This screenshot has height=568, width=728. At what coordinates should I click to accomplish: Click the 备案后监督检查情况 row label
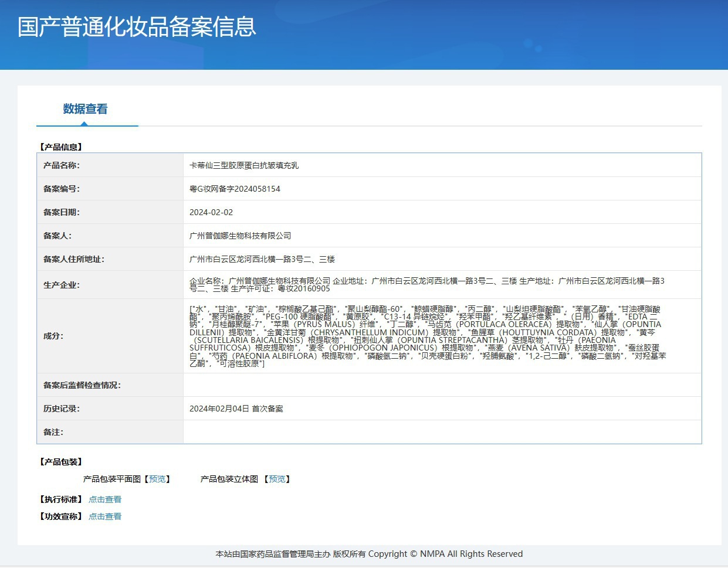82,385
